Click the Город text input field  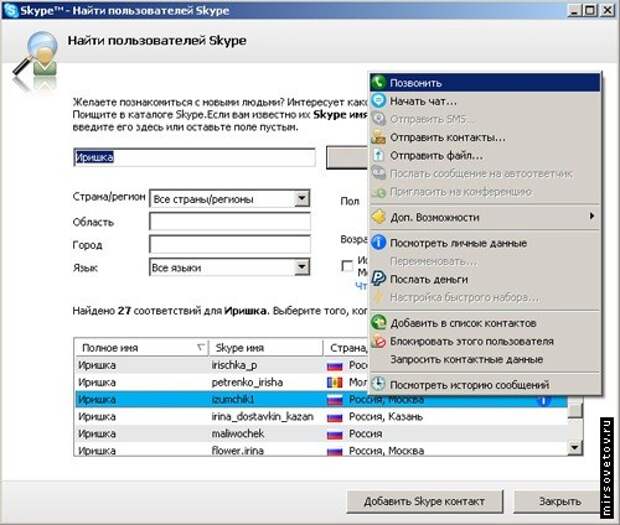(x=229, y=244)
